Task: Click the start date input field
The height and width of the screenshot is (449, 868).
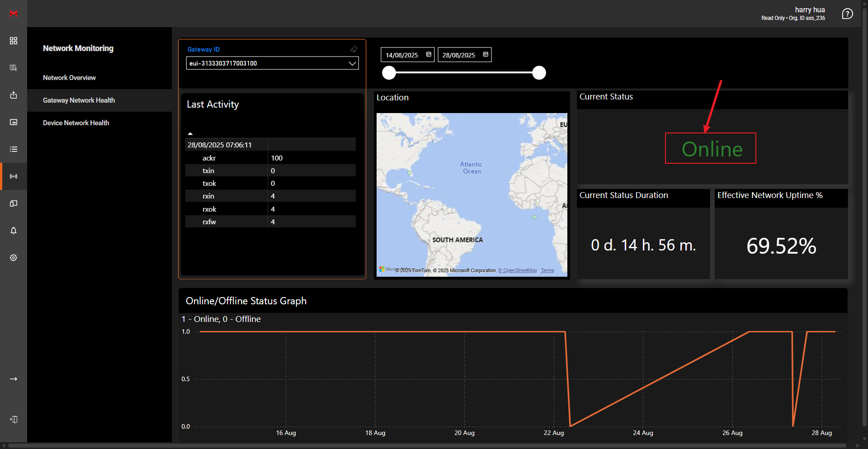Action: [x=402, y=55]
